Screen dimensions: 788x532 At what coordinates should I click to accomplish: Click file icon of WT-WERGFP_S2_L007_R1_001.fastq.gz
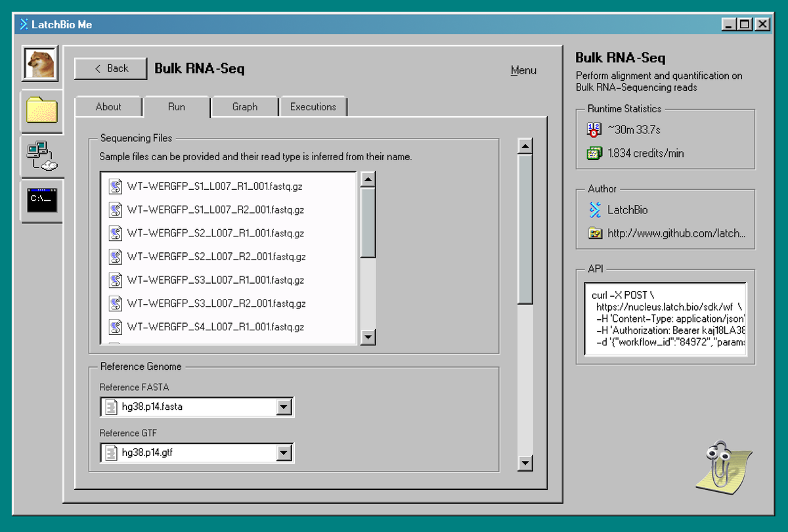coord(116,233)
